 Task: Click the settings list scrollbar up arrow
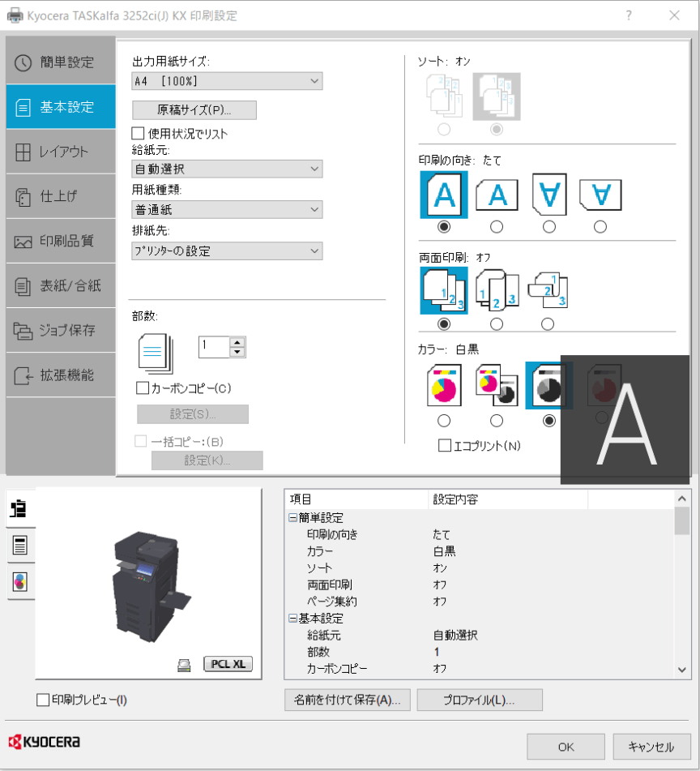(682, 499)
